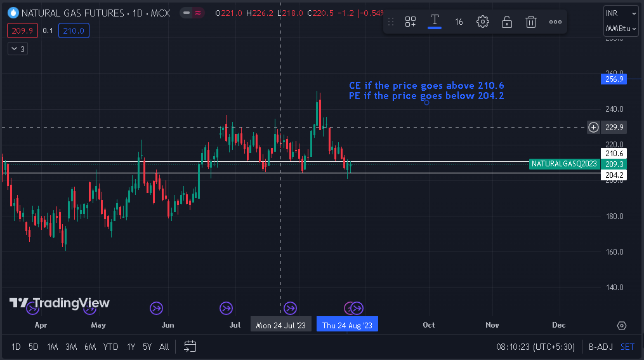Viewport: 644px width, 360px height.
Task: Click the blue 256.9 price label
Action: 614,79
